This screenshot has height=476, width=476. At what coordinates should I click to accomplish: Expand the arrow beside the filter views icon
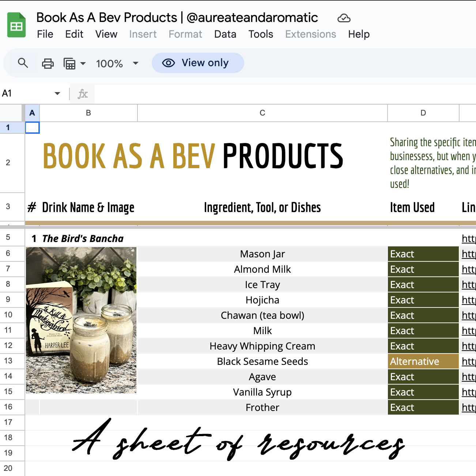tap(83, 64)
